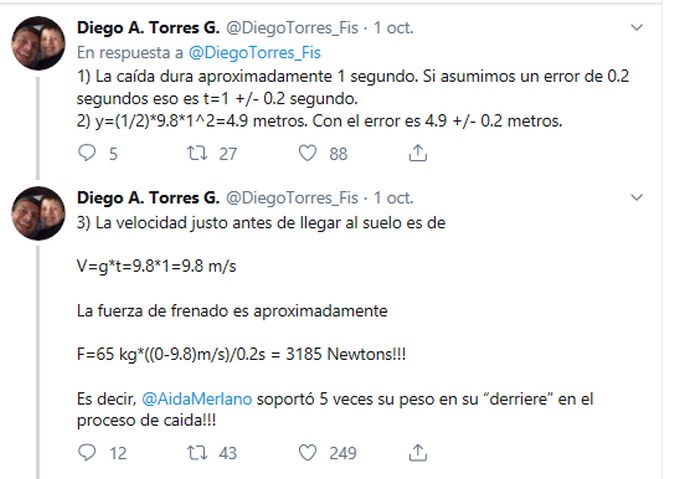The height and width of the screenshot is (479, 680).
Task: Expand the first tweet's options chevron
Action: pos(638,28)
